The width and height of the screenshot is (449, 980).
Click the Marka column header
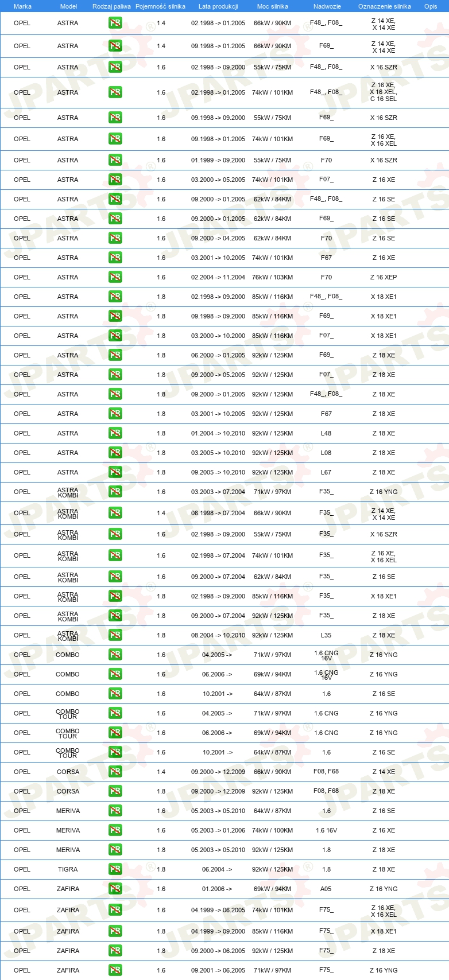[22, 6]
